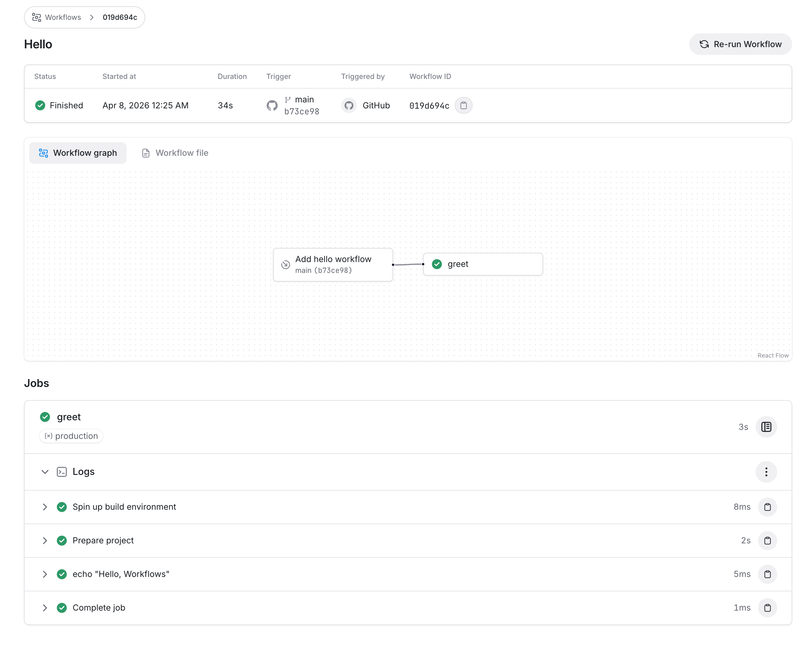
Task: Click the Workflows breadcrumb icon
Action: 37,17
